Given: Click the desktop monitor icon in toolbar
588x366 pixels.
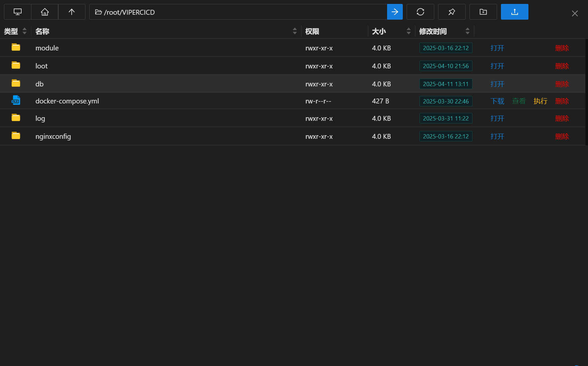Looking at the screenshot, I should click(18, 12).
